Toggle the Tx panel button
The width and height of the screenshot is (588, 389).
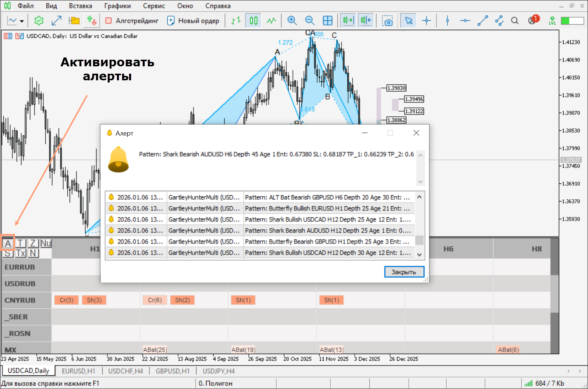(21, 253)
